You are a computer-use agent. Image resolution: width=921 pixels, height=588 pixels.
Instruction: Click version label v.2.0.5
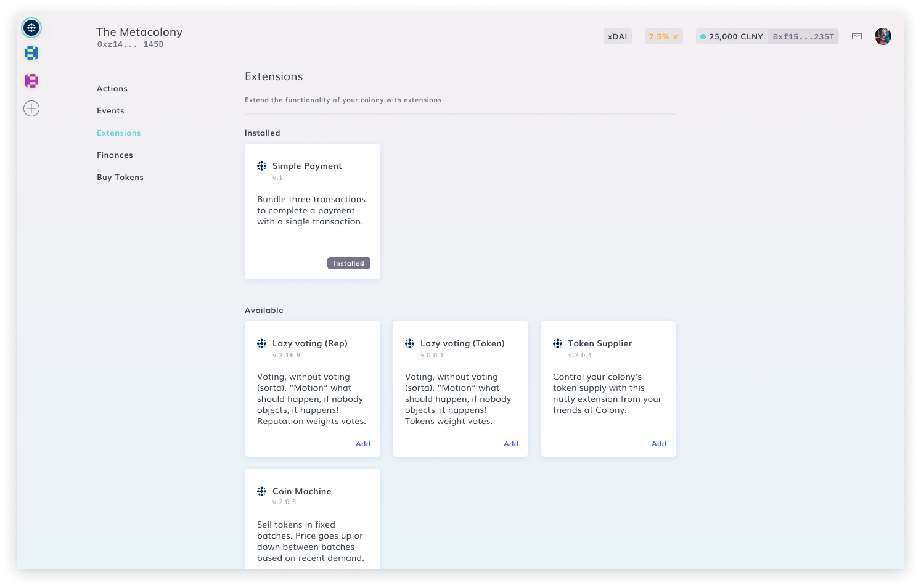[284, 502]
